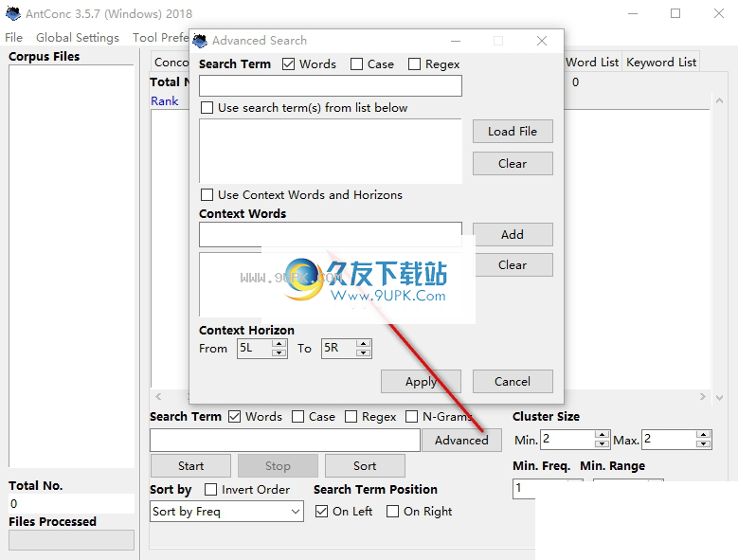Minimize the Advanced Search dialog
Viewport: 738px width, 560px height.
[x=455, y=41]
